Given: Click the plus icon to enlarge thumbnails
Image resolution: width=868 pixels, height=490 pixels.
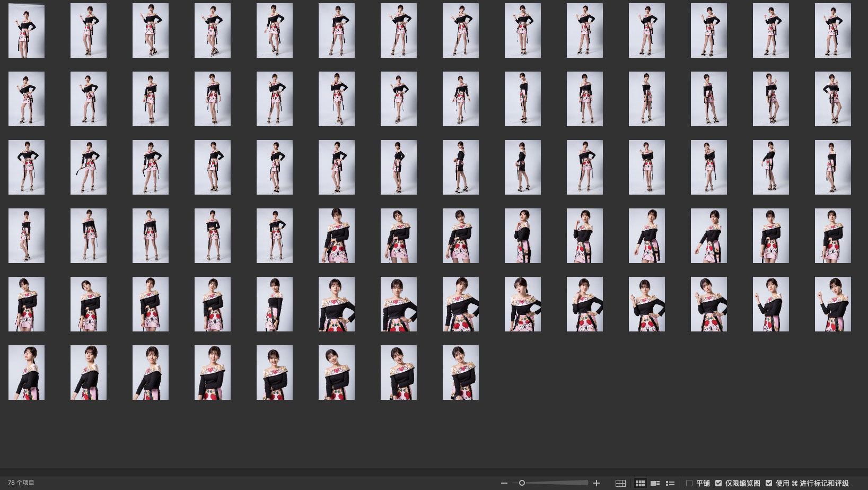Looking at the screenshot, I should (597, 483).
